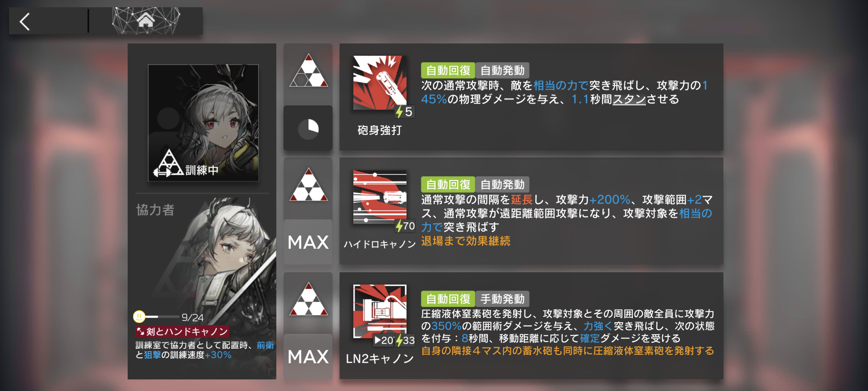Check the training progress pie timer
Image resolution: width=868 pixels, height=391 pixels.
point(308,129)
